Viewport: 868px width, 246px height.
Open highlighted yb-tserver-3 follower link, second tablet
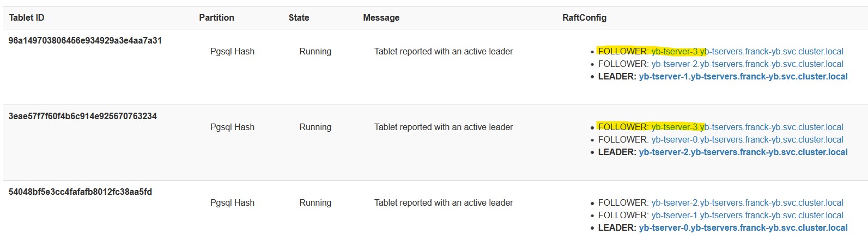(x=747, y=127)
